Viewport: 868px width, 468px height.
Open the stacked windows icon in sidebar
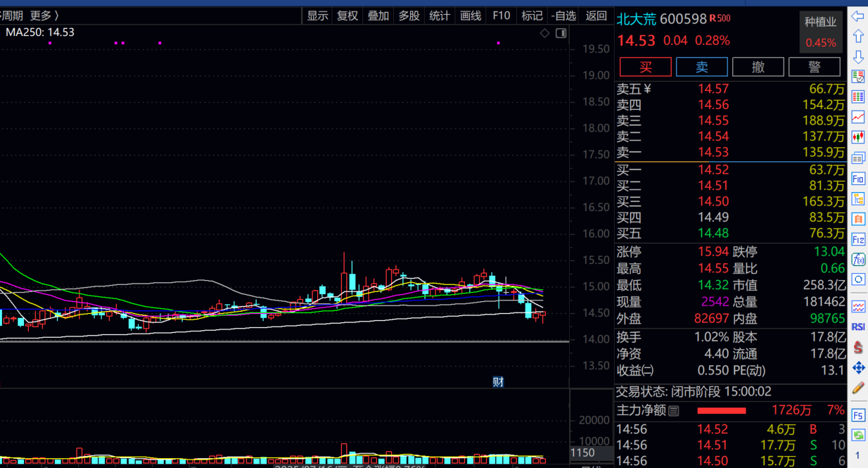[x=857, y=158]
